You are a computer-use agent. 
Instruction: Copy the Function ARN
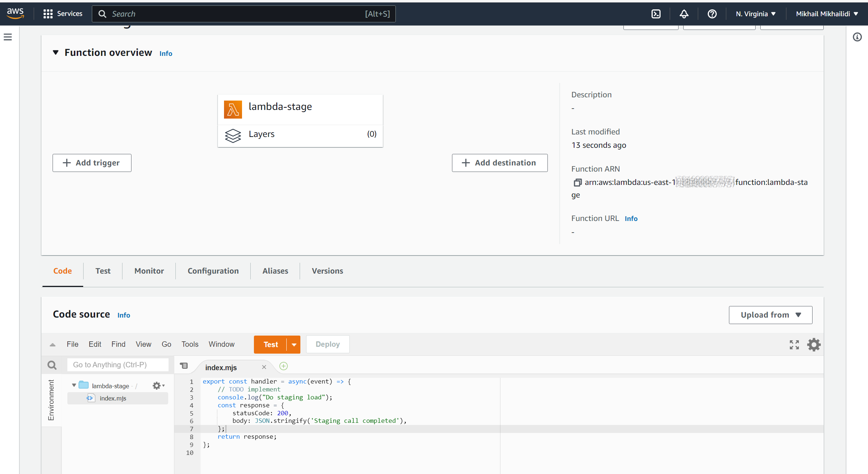[x=577, y=182]
